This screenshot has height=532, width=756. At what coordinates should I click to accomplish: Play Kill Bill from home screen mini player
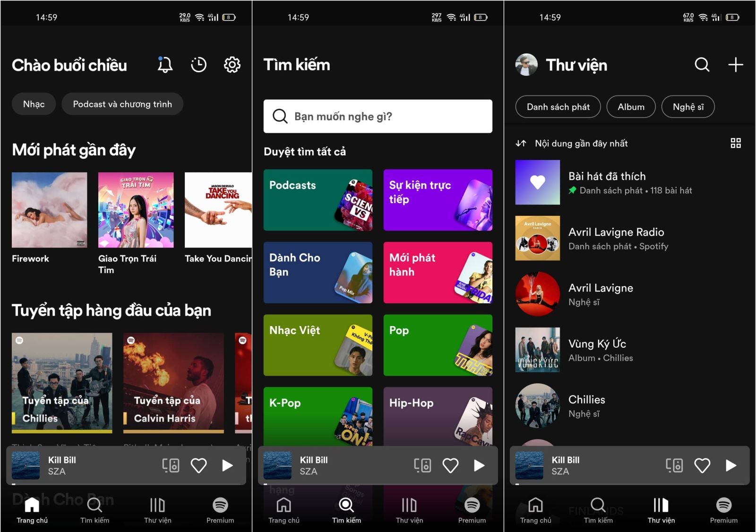coord(227,465)
